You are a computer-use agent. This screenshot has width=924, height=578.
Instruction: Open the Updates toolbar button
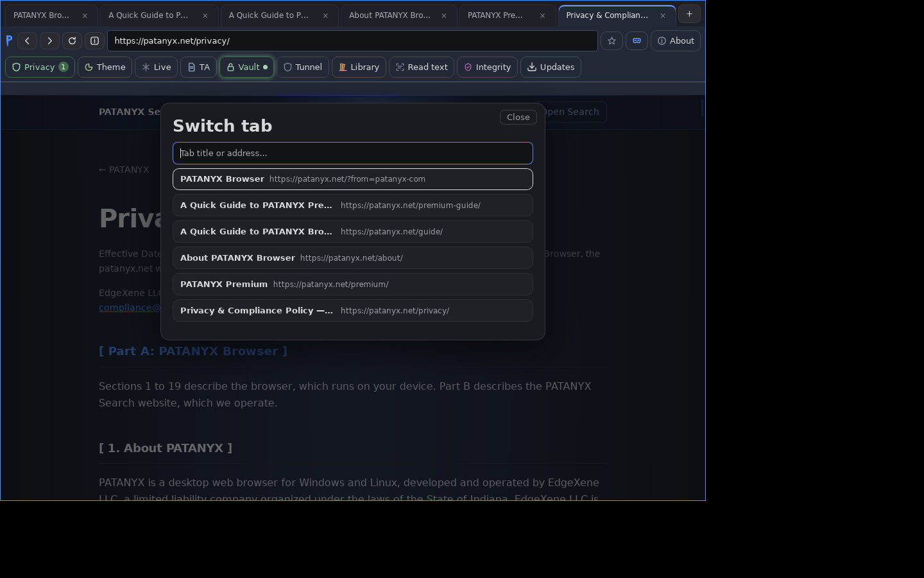(x=551, y=67)
